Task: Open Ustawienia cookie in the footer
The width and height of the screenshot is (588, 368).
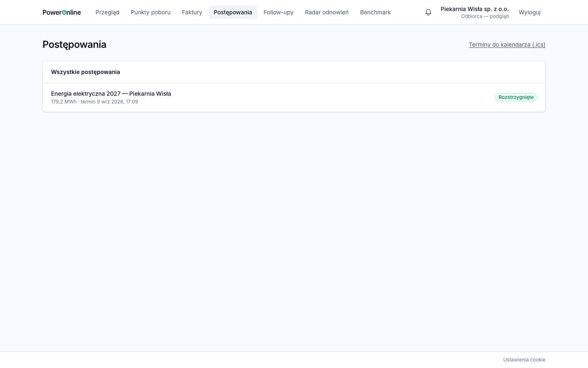Action: [x=524, y=360]
